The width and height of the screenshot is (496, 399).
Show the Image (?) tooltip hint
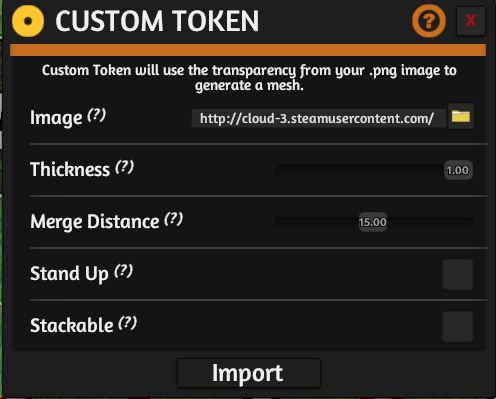97,115
